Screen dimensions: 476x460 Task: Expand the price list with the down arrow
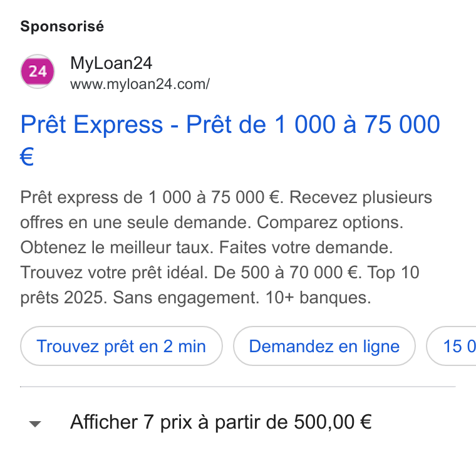[35, 424]
